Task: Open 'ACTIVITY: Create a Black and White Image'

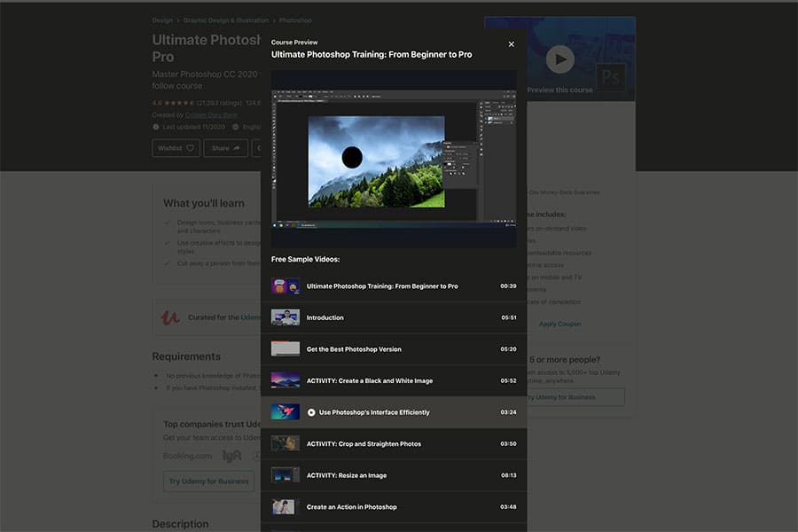Action: click(x=394, y=380)
